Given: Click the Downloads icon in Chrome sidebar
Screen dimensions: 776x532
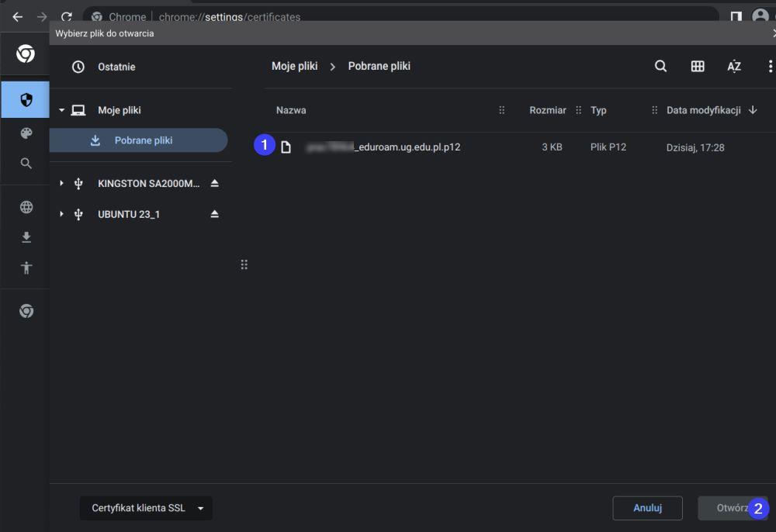Looking at the screenshot, I should 26,237.
